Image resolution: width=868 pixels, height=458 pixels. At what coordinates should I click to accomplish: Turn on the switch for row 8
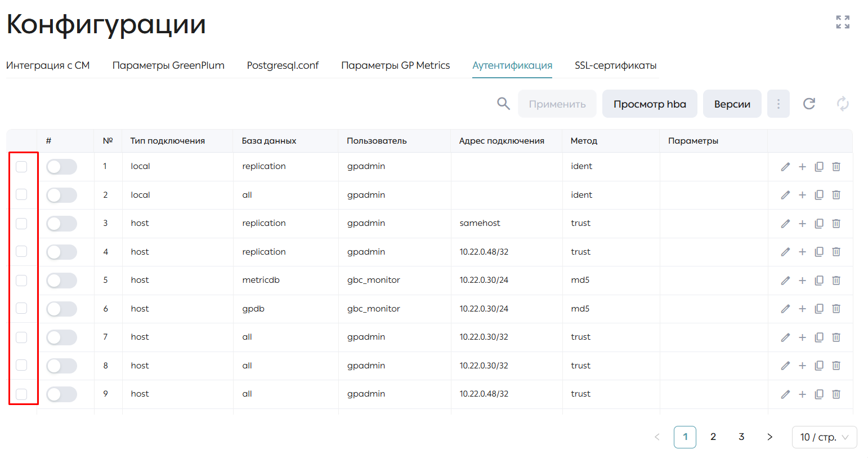click(61, 366)
